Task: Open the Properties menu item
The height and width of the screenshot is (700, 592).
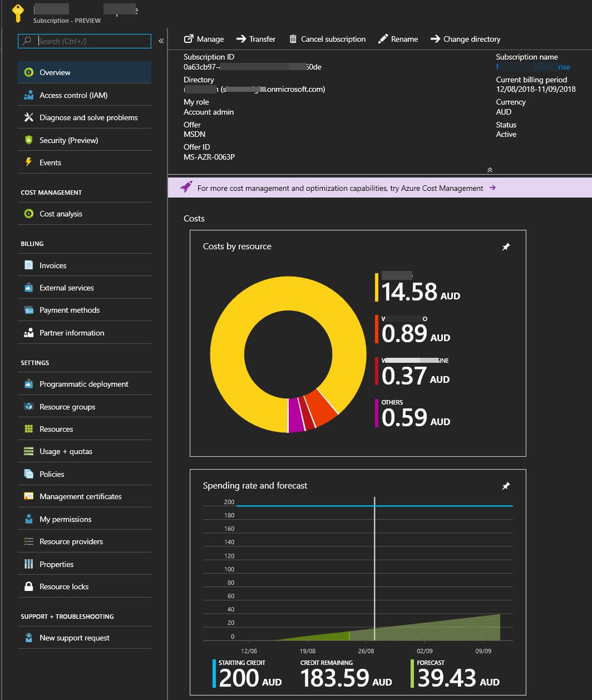Action: click(85, 564)
